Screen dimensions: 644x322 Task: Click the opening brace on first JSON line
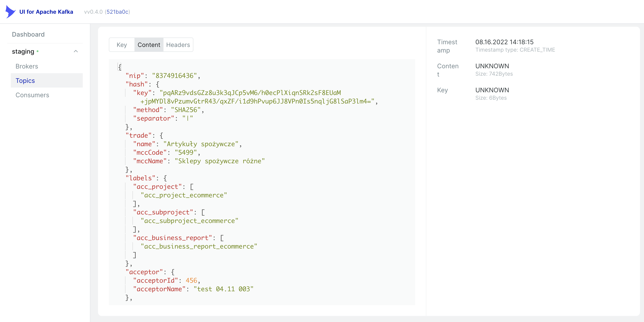pos(120,67)
